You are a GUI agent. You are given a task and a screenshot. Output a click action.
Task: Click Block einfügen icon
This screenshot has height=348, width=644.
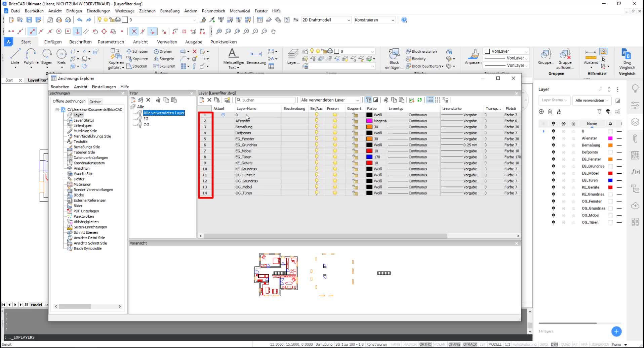(394, 59)
